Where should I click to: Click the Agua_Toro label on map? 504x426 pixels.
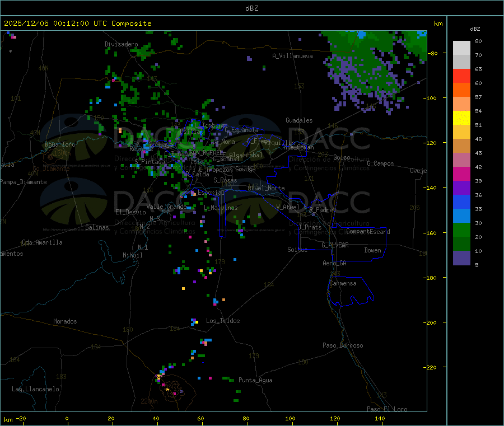(x=60, y=144)
